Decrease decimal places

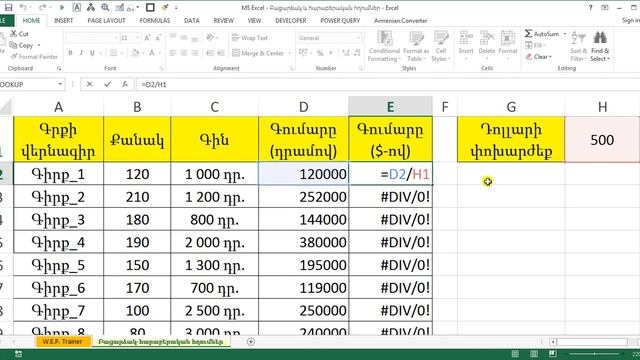tap(357, 53)
